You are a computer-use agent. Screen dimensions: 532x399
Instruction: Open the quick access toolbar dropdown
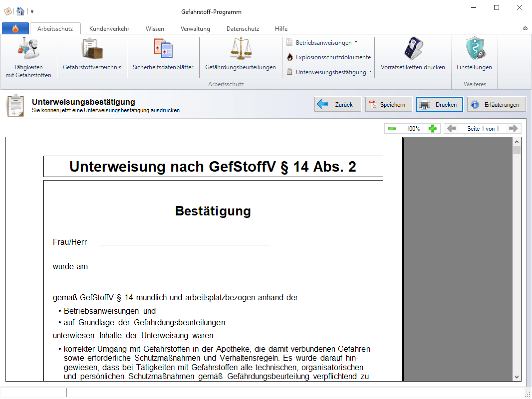click(32, 11)
